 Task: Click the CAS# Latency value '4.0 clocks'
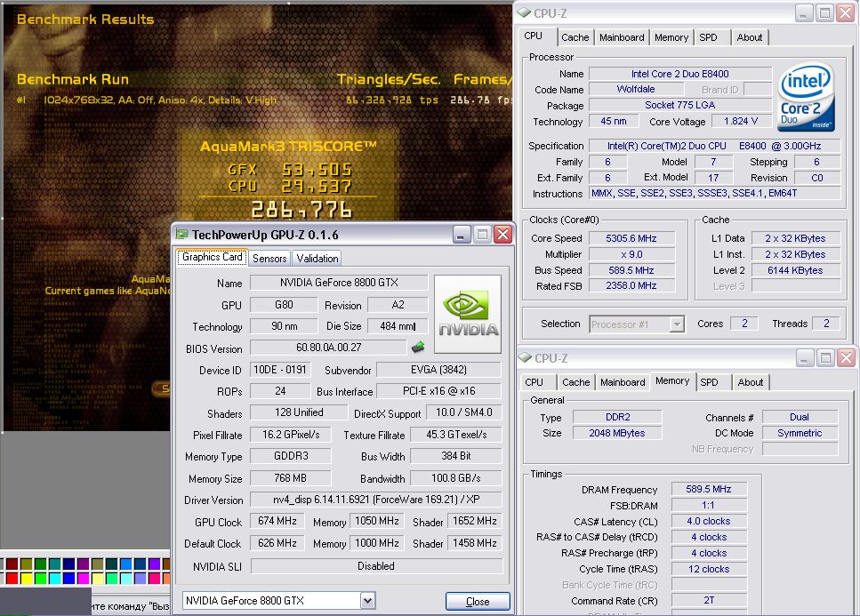pos(709,521)
